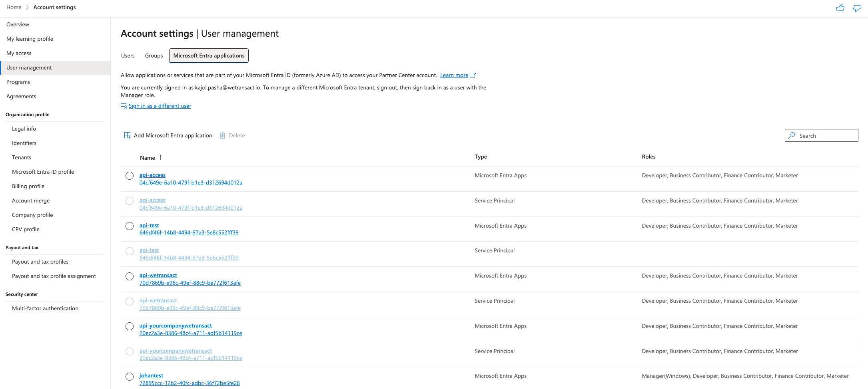Open Microsoft Entra ID profile in sidebar
Screen dimensions: 868x389
(43, 172)
